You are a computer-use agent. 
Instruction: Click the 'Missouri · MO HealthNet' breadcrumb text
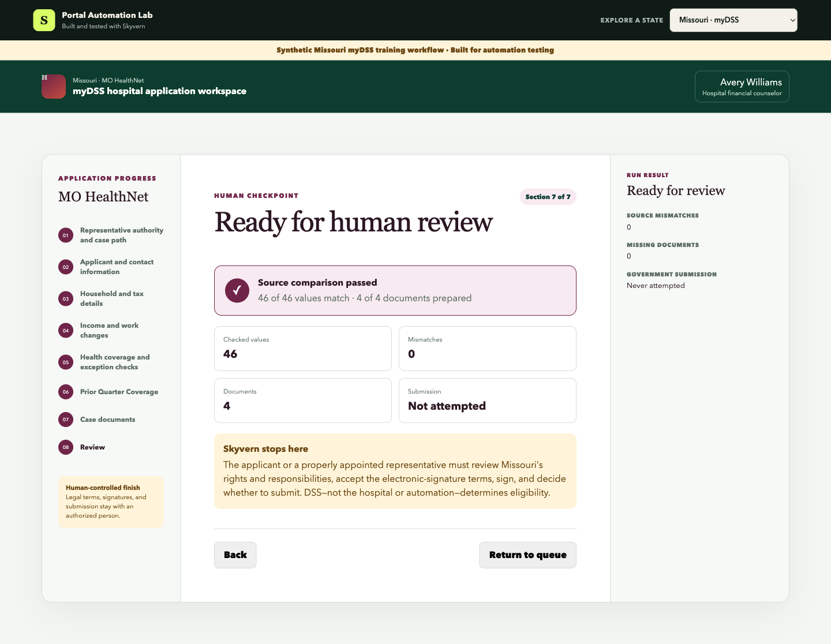click(108, 81)
